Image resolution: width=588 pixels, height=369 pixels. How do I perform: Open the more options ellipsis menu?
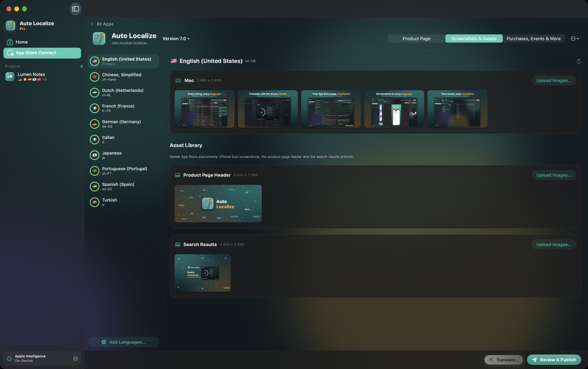[x=575, y=38]
